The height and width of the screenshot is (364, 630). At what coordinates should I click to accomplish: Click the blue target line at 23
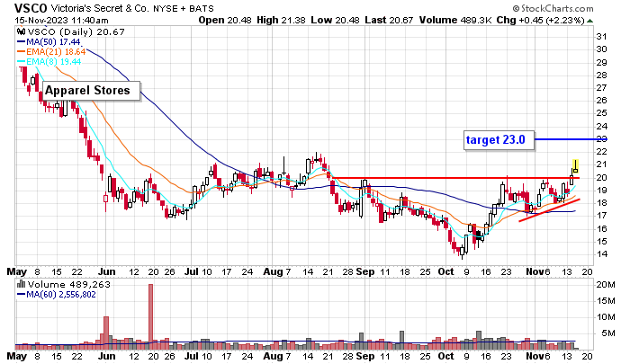[x=571, y=139]
